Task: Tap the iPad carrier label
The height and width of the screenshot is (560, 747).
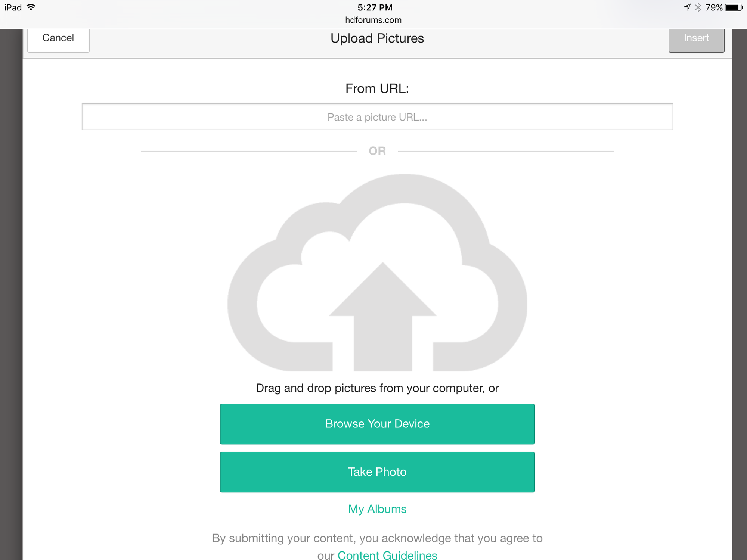Action: [x=13, y=7]
